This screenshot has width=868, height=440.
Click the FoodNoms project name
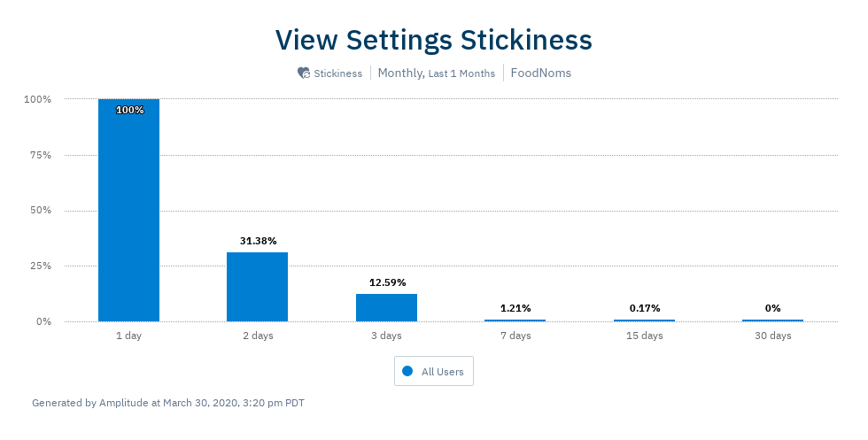click(x=541, y=73)
